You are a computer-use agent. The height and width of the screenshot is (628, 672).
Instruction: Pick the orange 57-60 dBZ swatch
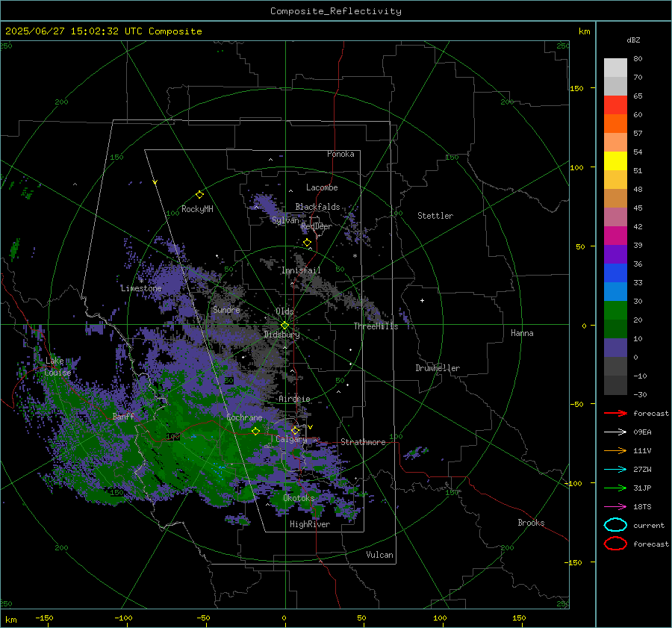(615, 124)
